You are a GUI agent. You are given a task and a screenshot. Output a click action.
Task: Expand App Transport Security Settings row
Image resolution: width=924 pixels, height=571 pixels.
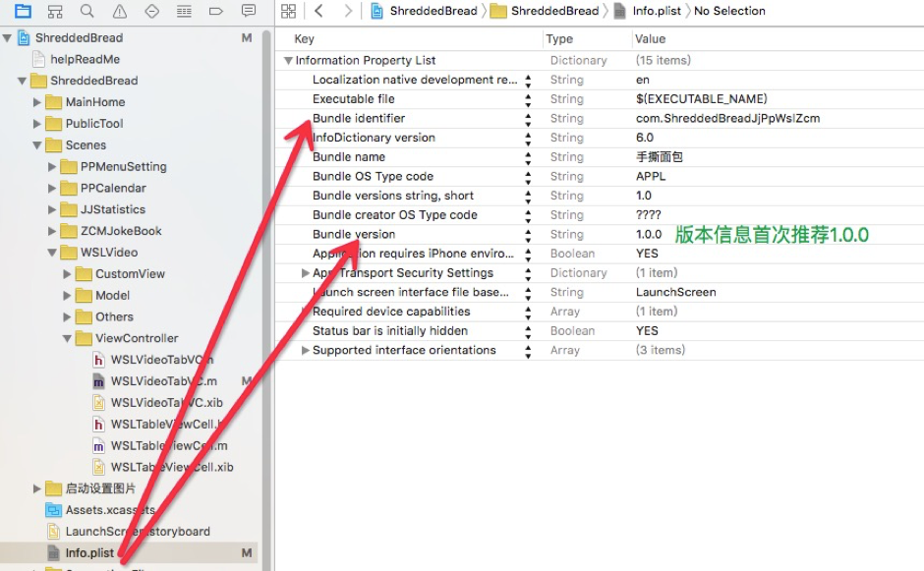pos(306,273)
